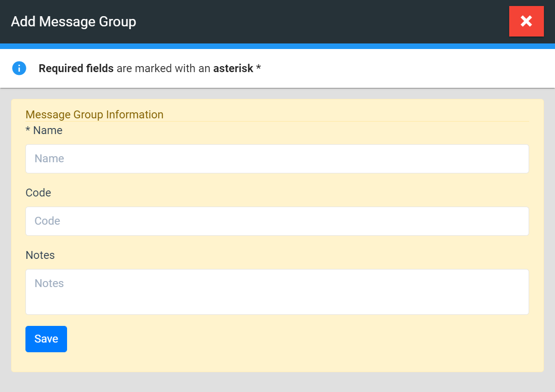Click the asterisk before the Name label

coord(28,130)
